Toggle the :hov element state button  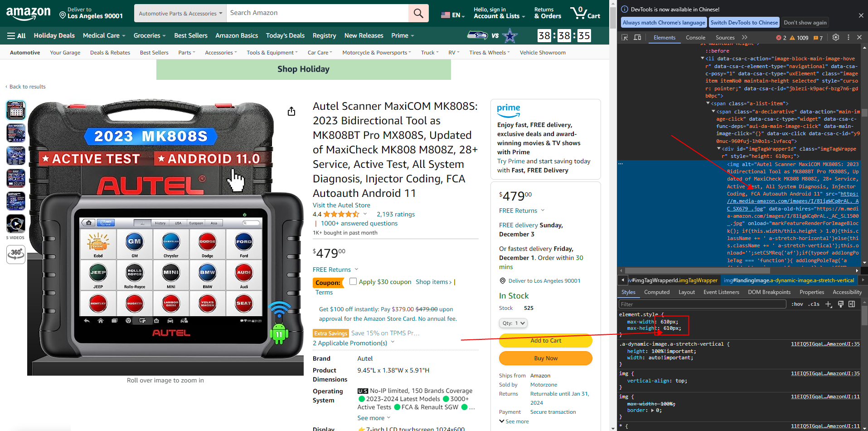pyautogui.click(x=797, y=304)
